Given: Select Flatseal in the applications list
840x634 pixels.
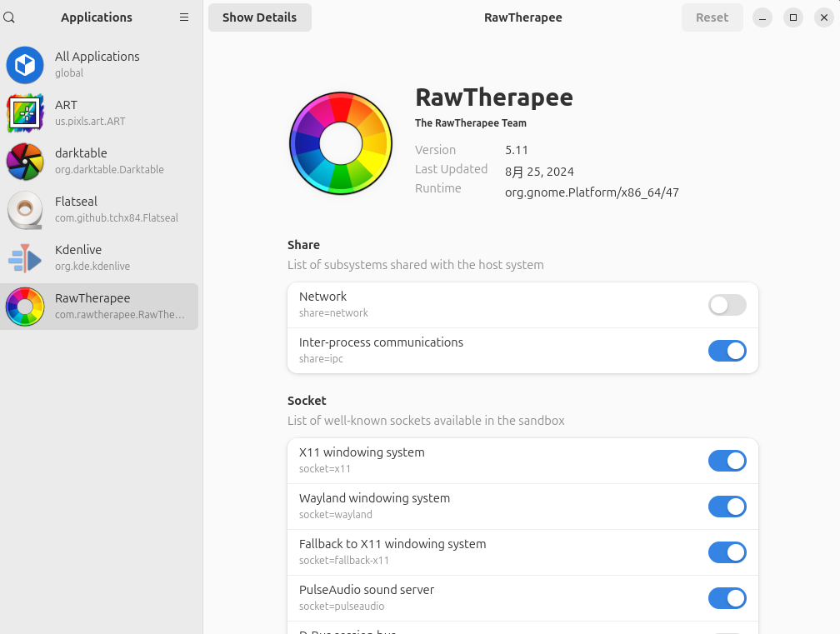Looking at the screenshot, I should pos(99,209).
